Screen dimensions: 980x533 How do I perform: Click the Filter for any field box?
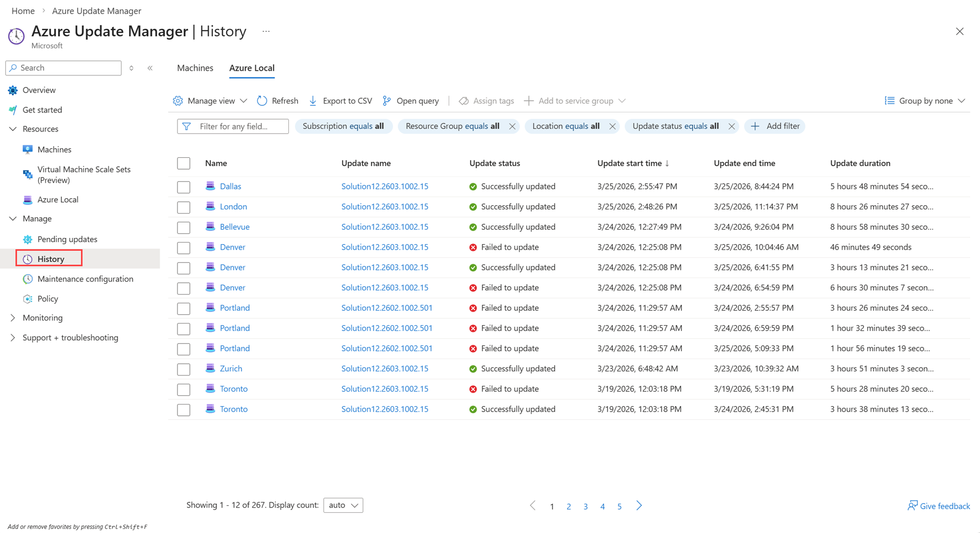click(x=233, y=126)
